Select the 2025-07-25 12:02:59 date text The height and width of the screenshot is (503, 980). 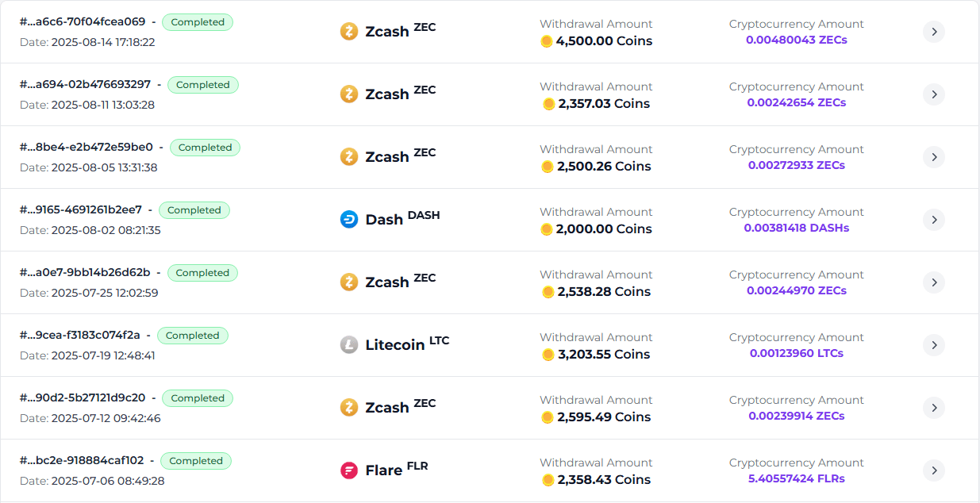[105, 293]
